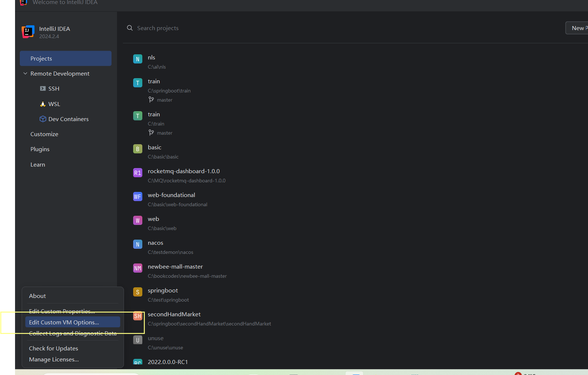The width and height of the screenshot is (588, 375).
Task: Click the N icon of nacos project
Action: [138, 244]
